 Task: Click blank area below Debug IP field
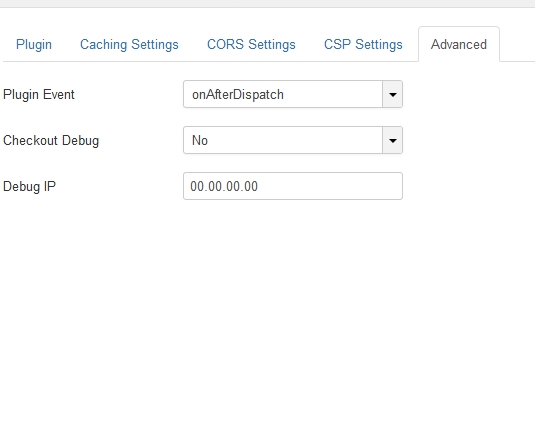click(268, 307)
